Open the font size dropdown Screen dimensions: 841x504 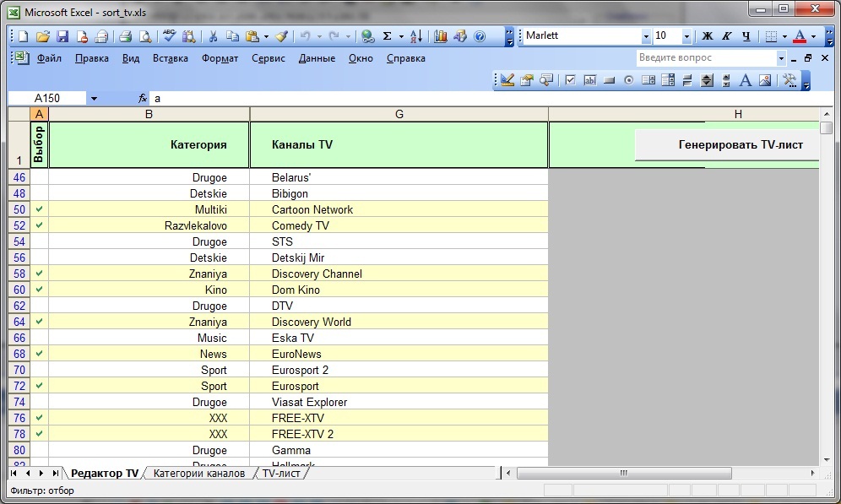click(x=686, y=36)
